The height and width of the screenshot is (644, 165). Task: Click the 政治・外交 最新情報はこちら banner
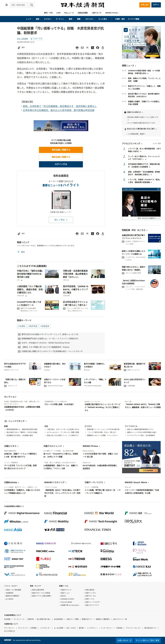tap(61, 126)
